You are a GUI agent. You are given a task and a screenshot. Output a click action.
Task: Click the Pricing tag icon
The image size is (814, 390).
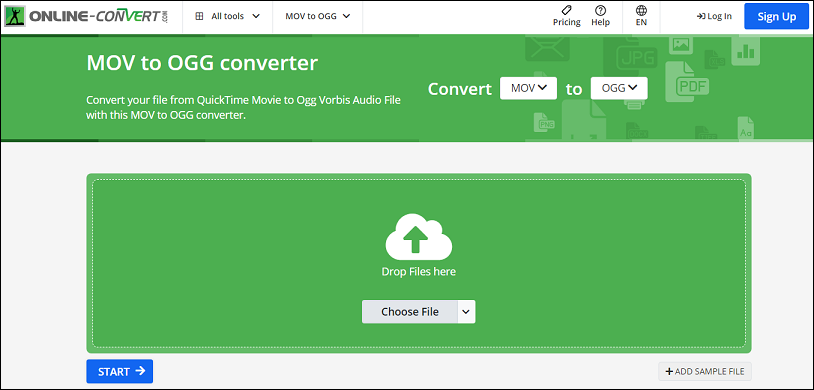click(x=567, y=9)
